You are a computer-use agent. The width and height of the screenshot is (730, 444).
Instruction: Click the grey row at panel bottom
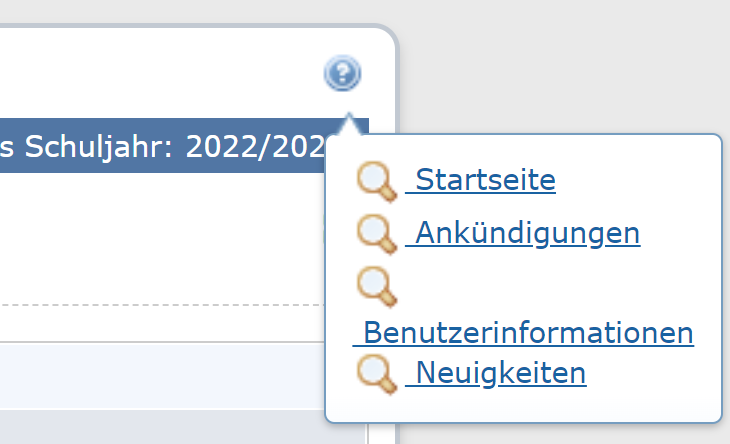pyautogui.click(x=162, y=427)
